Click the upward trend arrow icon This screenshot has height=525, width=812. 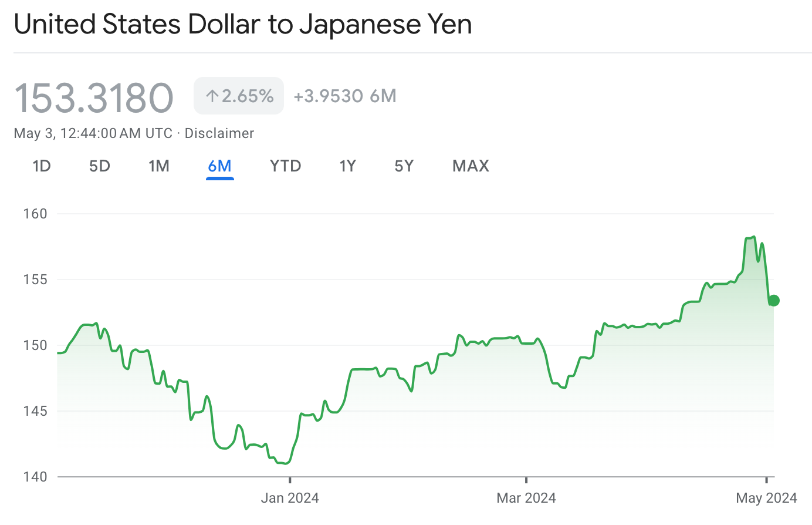[212, 95]
